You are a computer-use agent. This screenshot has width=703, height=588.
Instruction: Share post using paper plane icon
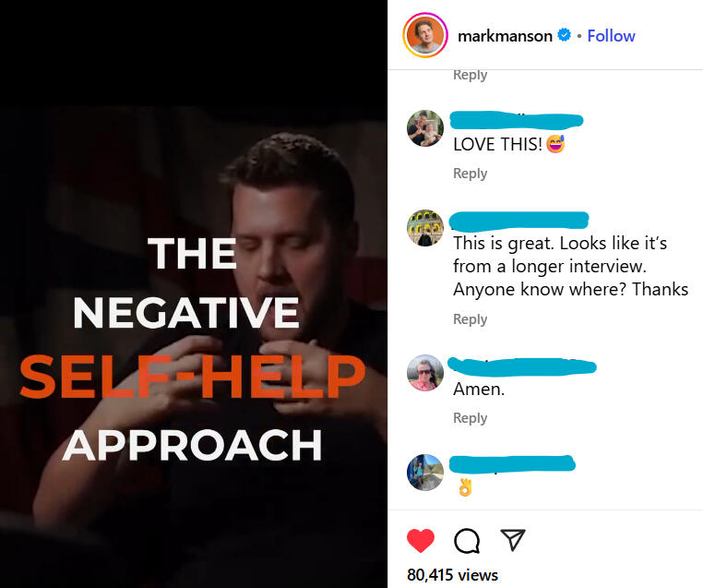[512, 540]
